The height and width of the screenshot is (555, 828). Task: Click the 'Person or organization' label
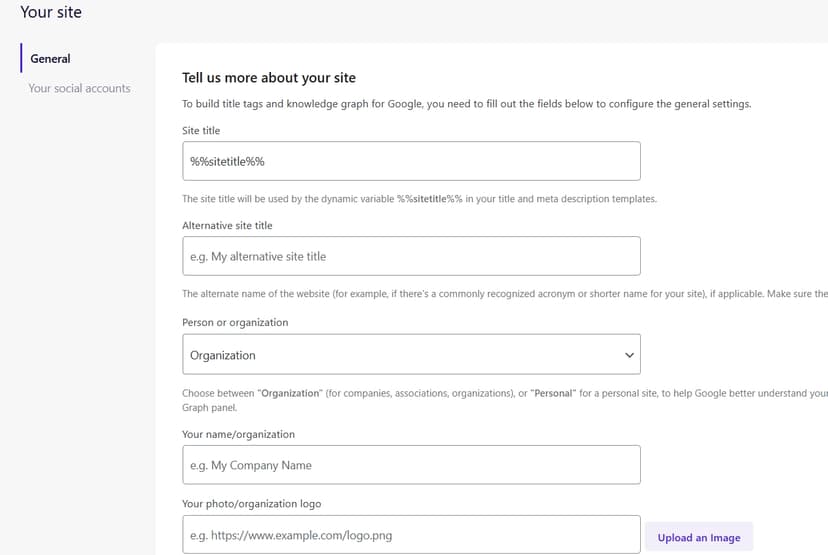pyautogui.click(x=235, y=323)
